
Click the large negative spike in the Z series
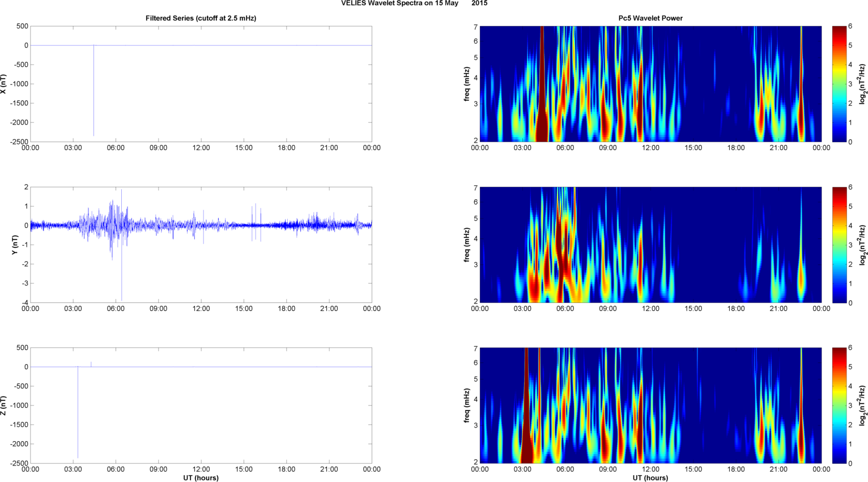78,412
